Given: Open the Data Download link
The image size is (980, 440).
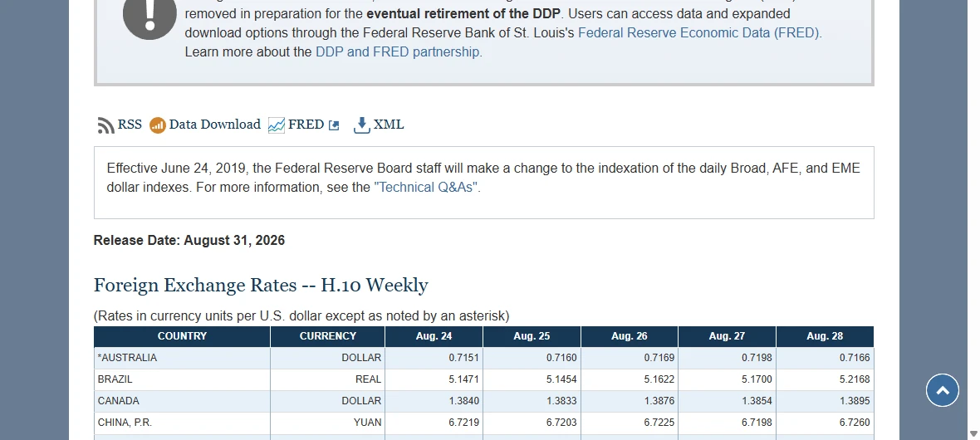Looking at the screenshot, I should (x=214, y=125).
